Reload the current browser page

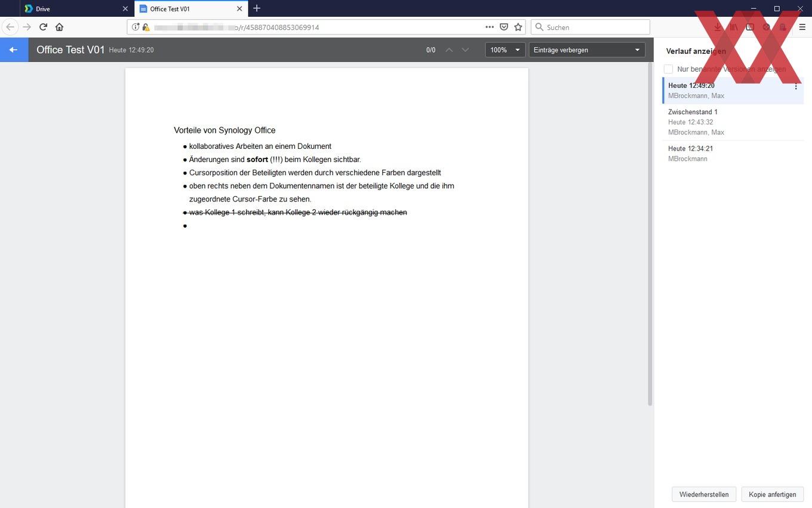(43, 27)
